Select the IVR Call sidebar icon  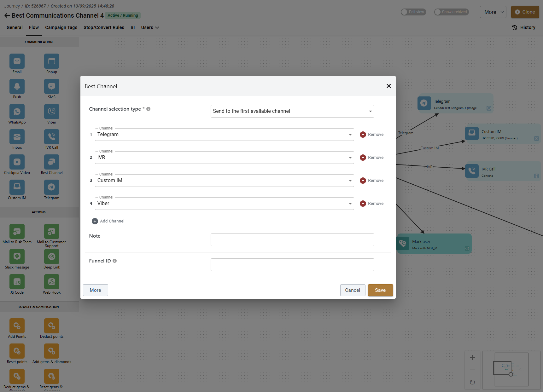click(51, 137)
